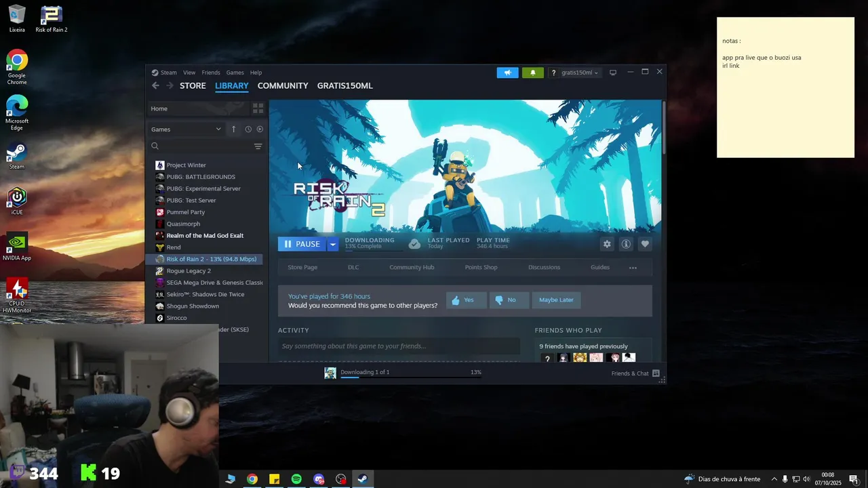Open the Discussions link
The height and width of the screenshot is (488, 868).
[544, 268]
